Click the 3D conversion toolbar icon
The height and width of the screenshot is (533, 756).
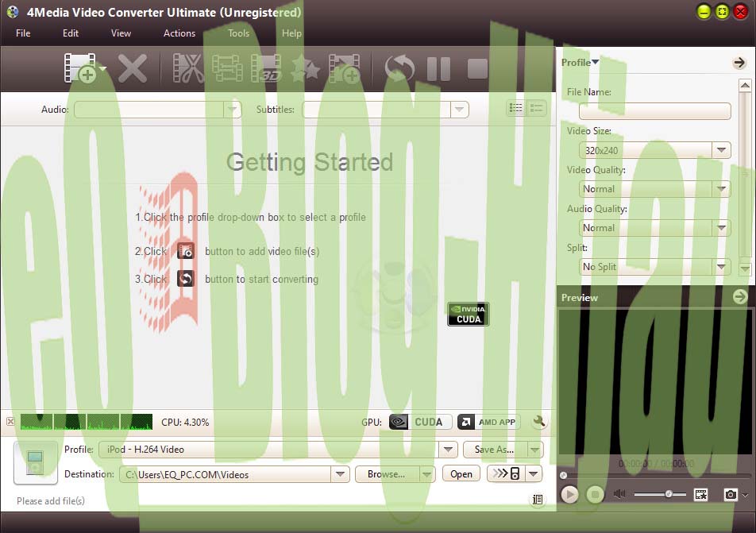(266, 68)
